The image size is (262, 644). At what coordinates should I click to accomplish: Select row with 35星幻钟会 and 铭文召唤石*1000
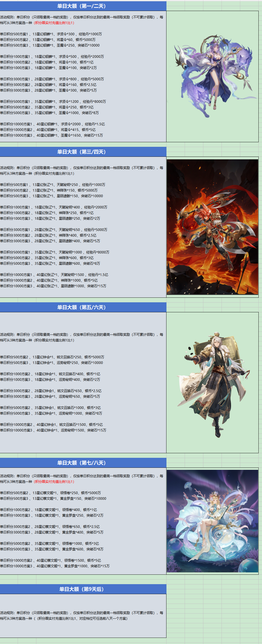[50, 408]
